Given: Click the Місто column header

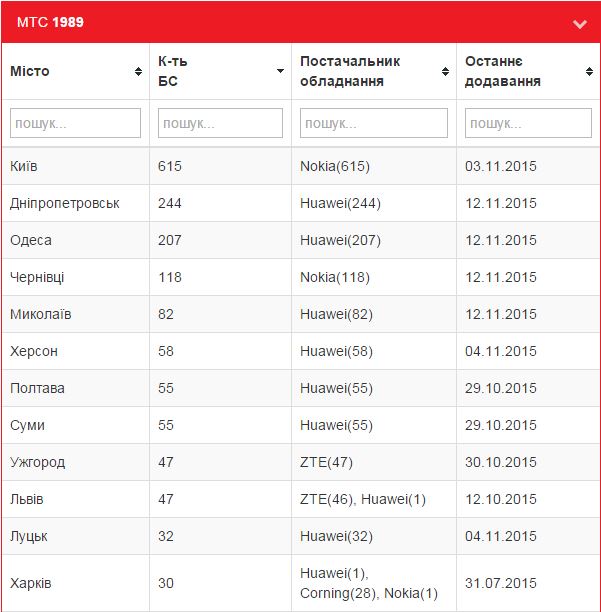Looking at the screenshot, I should pos(76,71).
